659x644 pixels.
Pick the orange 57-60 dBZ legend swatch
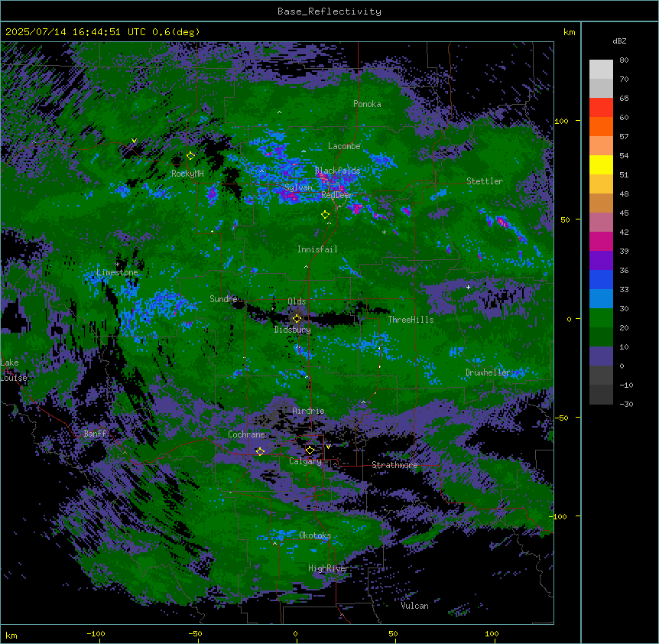tap(601, 126)
